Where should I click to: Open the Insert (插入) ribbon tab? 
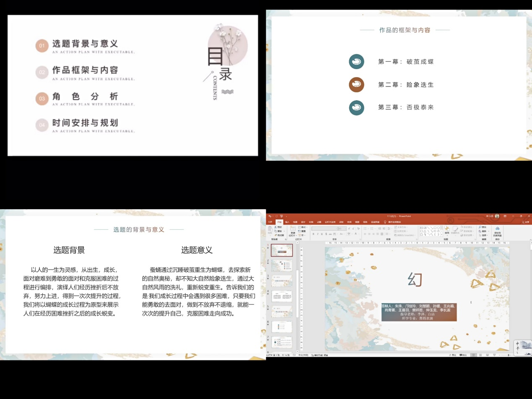(287, 222)
